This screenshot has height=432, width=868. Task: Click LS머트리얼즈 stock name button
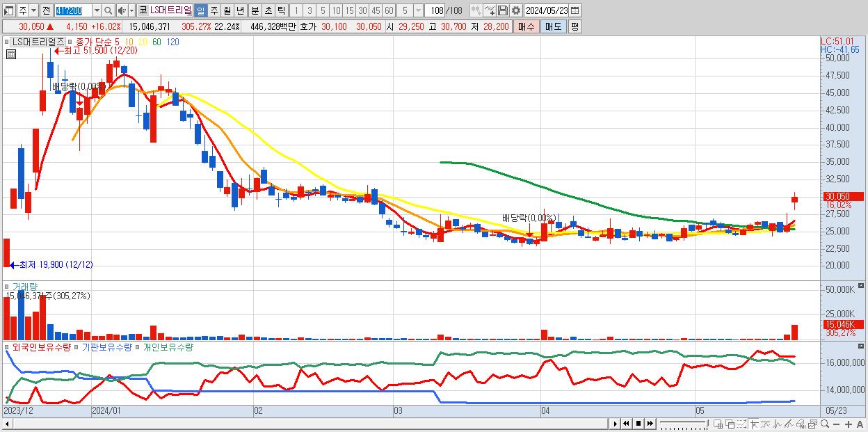(171, 10)
